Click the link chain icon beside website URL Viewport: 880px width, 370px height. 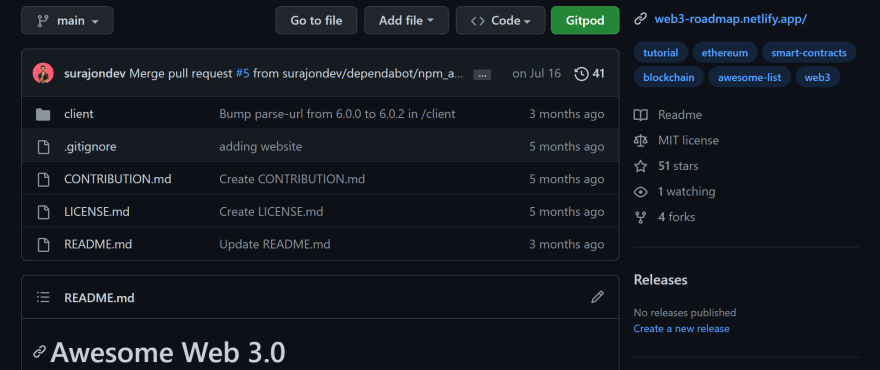click(x=640, y=19)
